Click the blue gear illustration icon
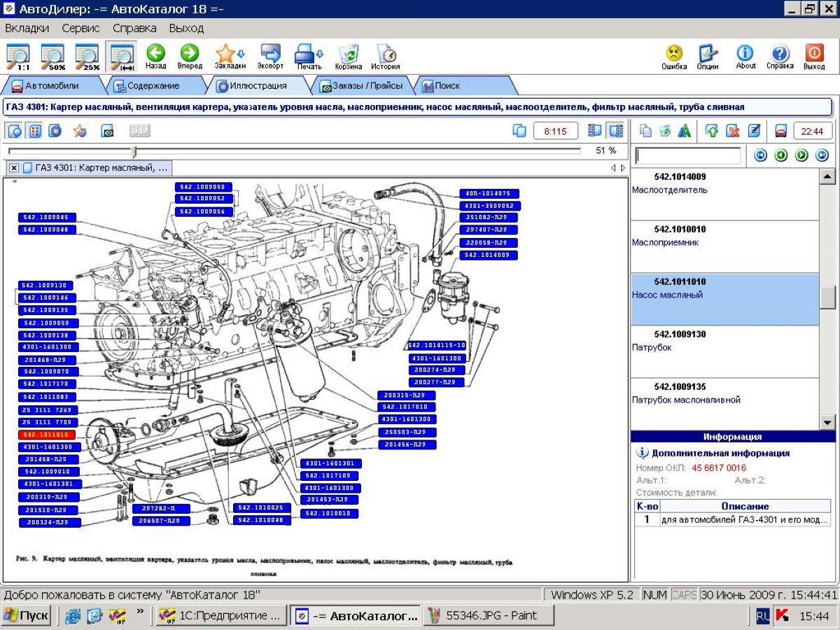The image size is (840, 630). point(55,130)
